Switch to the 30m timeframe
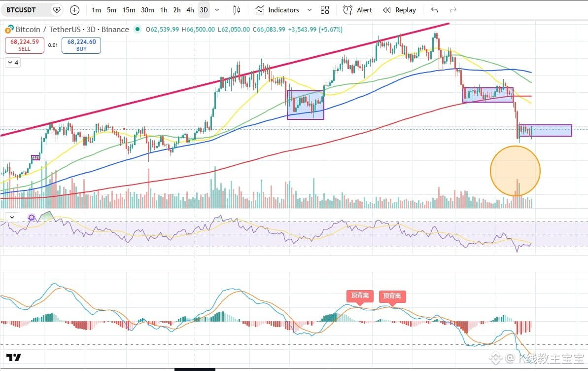This screenshot has width=588, height=371. tap(147, 10)
